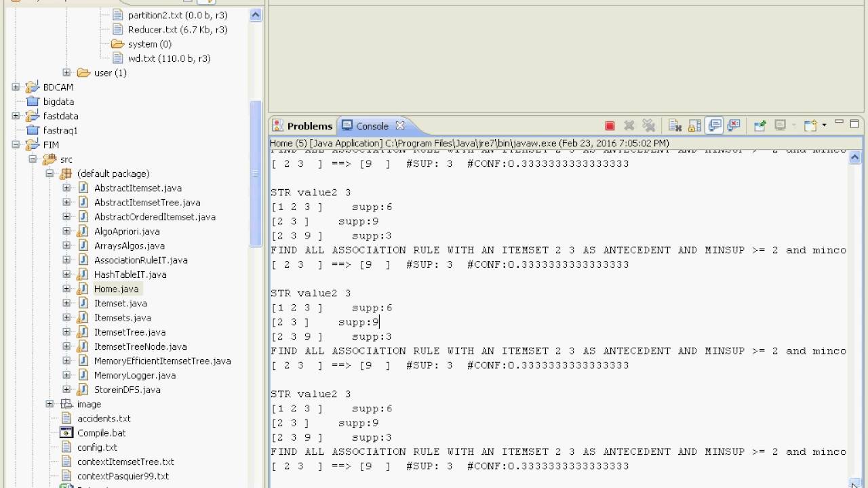868x488 pixels.
Task: Click the bigdata folder icon
Action: coord(32,102)
